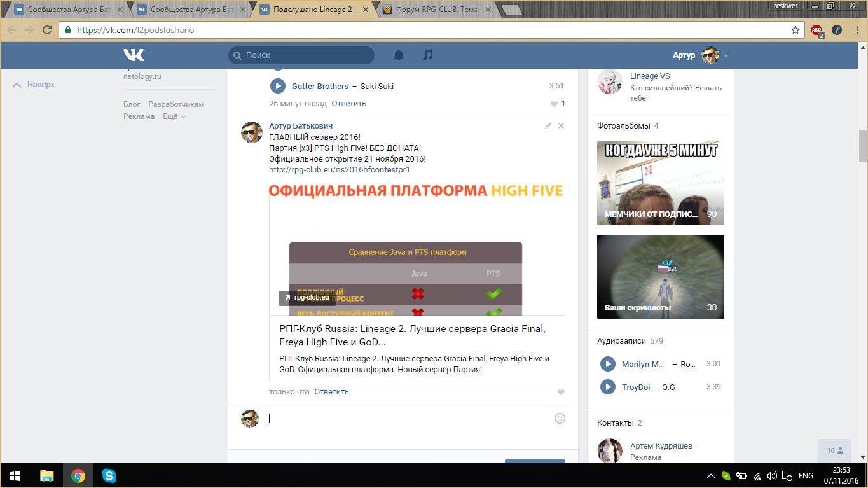The image size is (868, 488).
Task: Click the VK logo in the header
Action: (134, 55)
